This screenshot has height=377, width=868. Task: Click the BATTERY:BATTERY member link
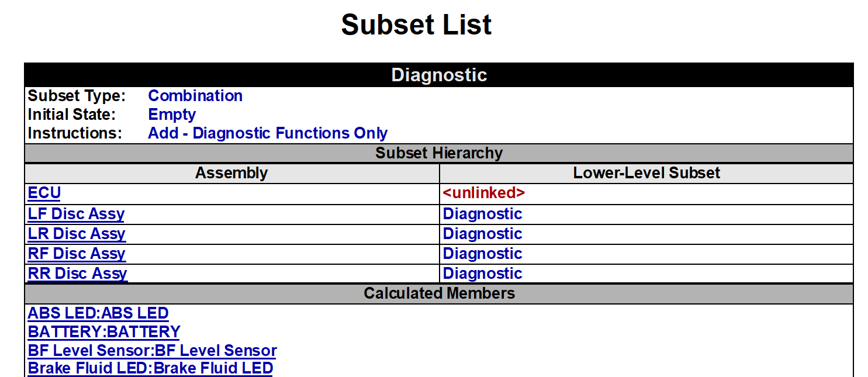pos(104,332)
